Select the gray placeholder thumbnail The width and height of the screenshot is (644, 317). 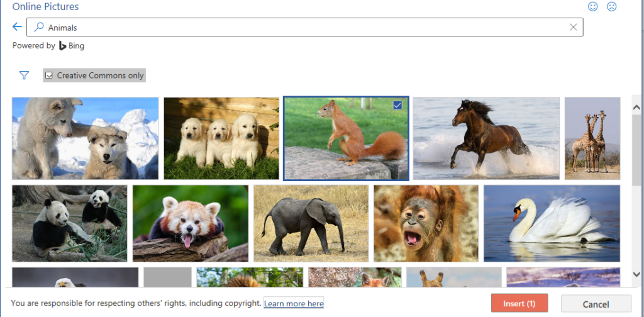167,277
